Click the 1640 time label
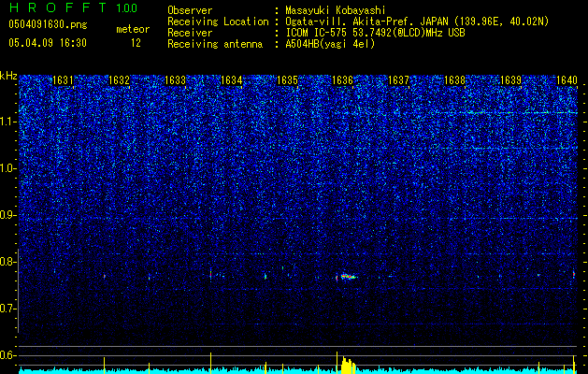Screen dimensions: 588x374 click(566, 80)
